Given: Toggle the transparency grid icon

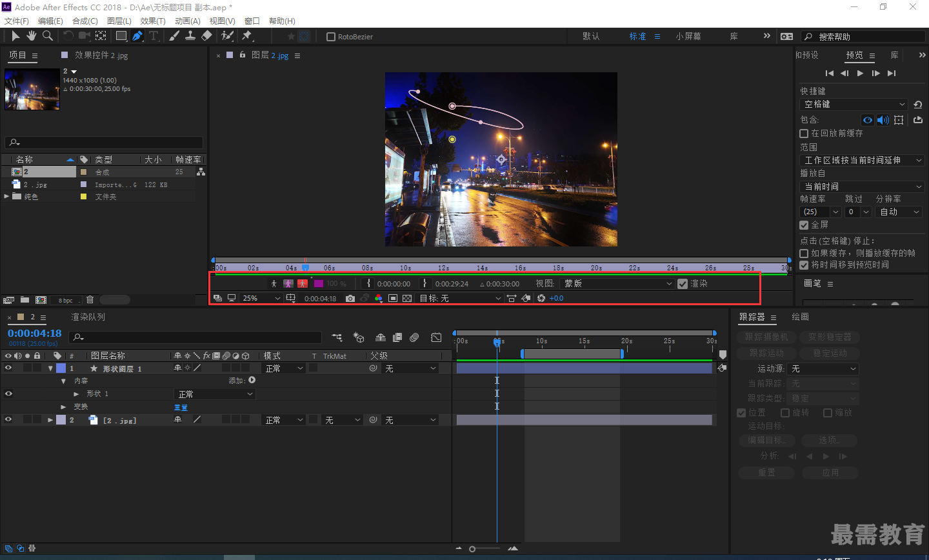Looking at the screenshot, I should pyautogui.click(x=407, y=298).
